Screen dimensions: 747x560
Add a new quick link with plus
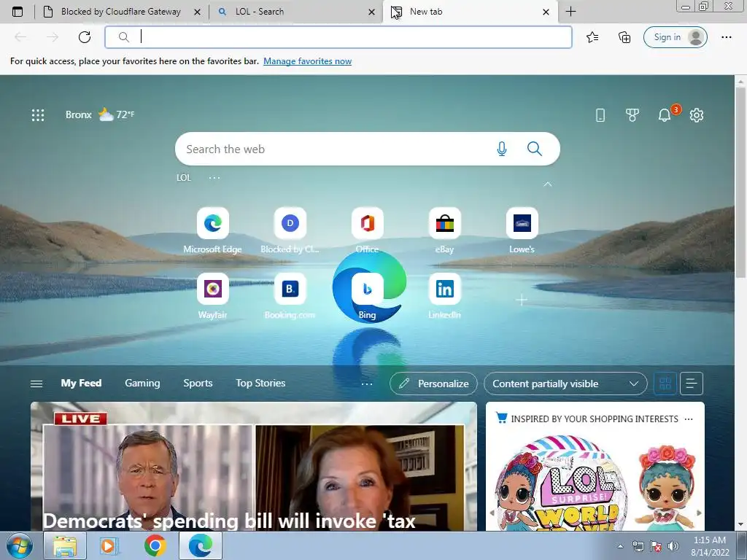[522, 300]
